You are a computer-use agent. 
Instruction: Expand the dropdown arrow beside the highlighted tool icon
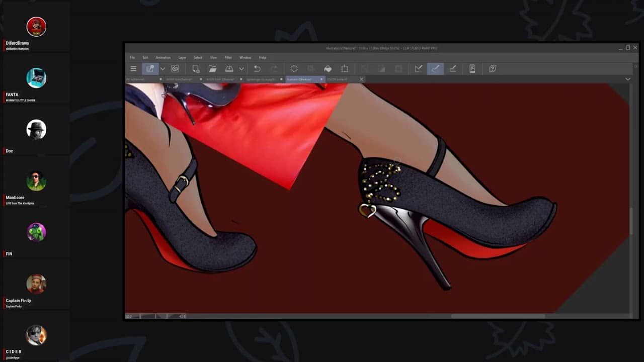tap(163, 69)
